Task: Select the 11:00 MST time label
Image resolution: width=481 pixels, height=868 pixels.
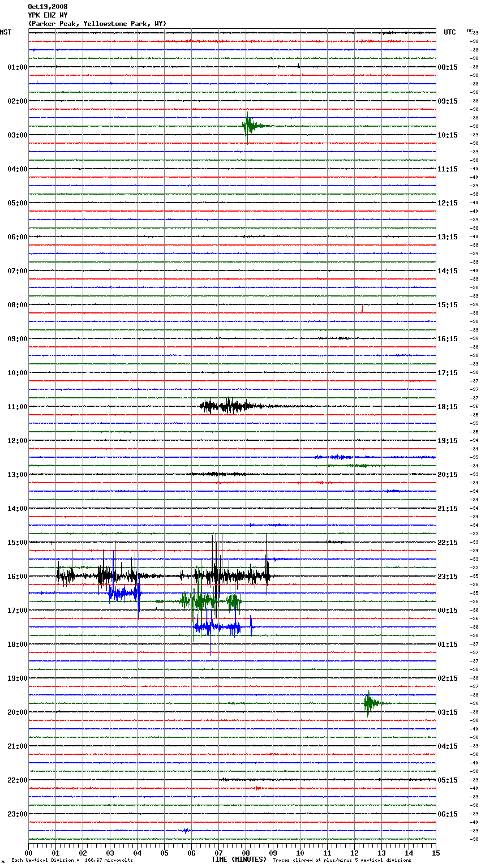Action: tap(18, 407)
